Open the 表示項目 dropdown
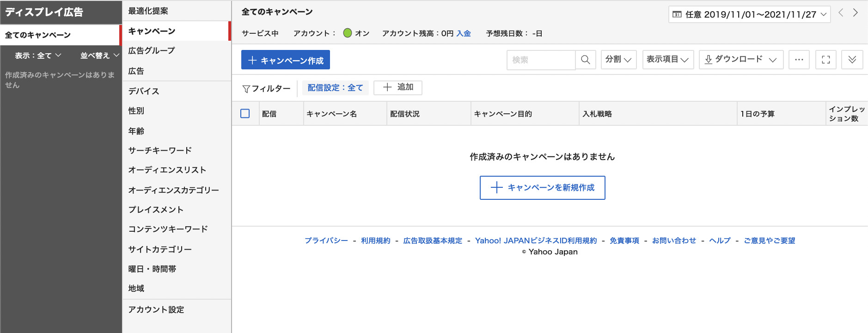 point(668,60)
